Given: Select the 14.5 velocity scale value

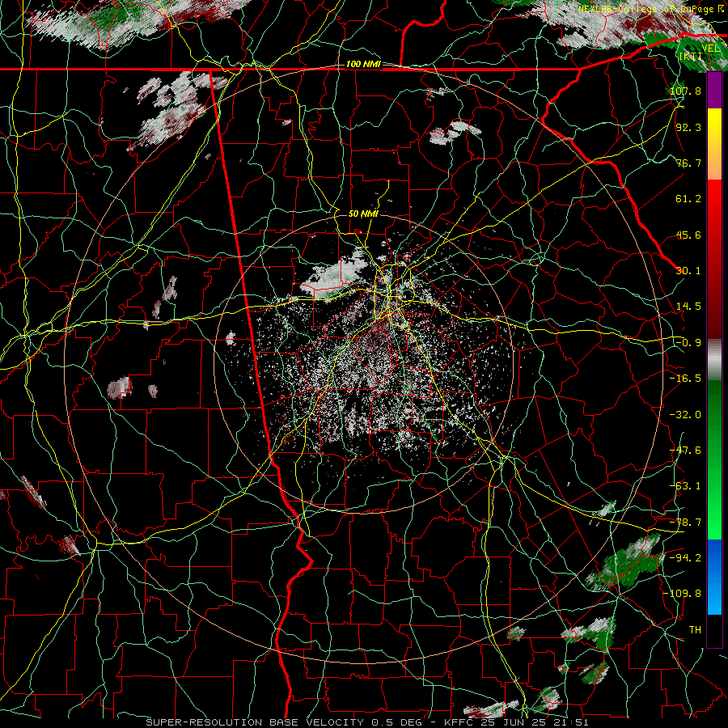Looking at the screenshot, I should pyautogui.click(x=688, y=307).
